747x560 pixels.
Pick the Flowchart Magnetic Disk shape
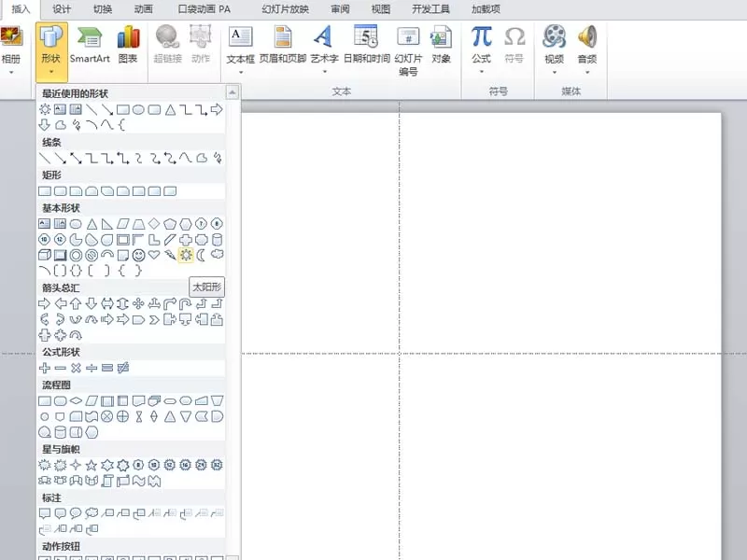click(60, 432)
